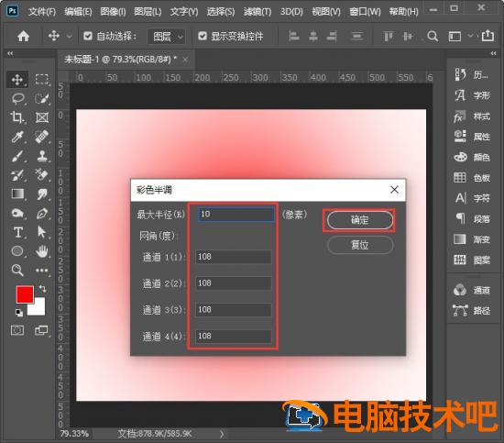
Task: Click 复位 in the 彩色半调 dialog
Action: 360,245
